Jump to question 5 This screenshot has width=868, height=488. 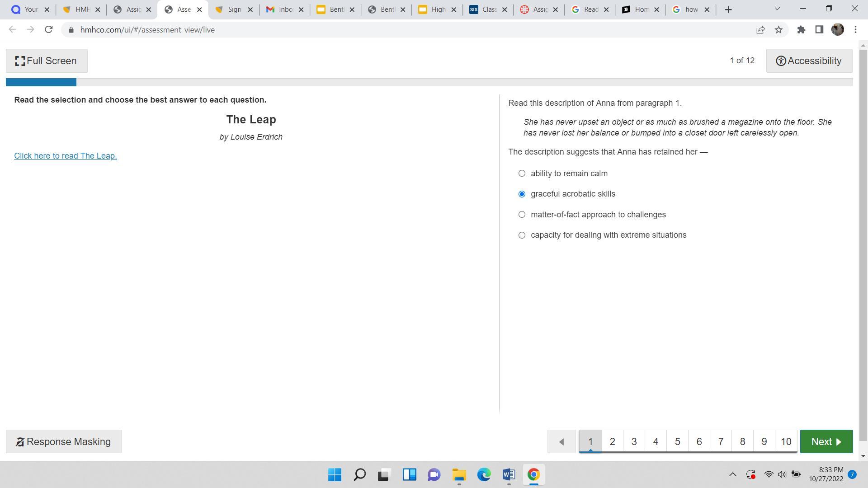click(677, 442)
